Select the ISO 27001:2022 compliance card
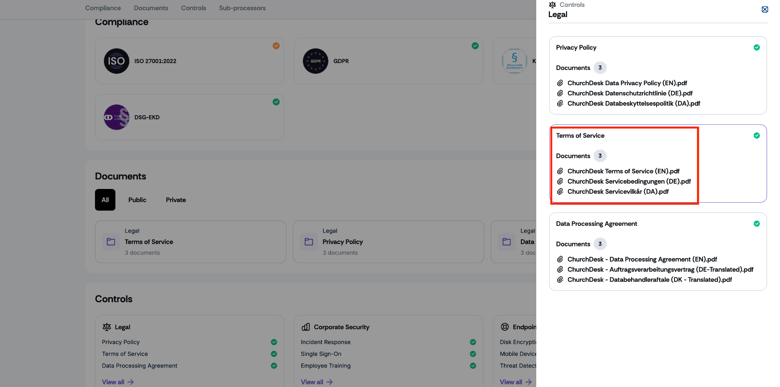Image resolution: width=780 pixels, height=387 pixels. click(x=190, y=61)
